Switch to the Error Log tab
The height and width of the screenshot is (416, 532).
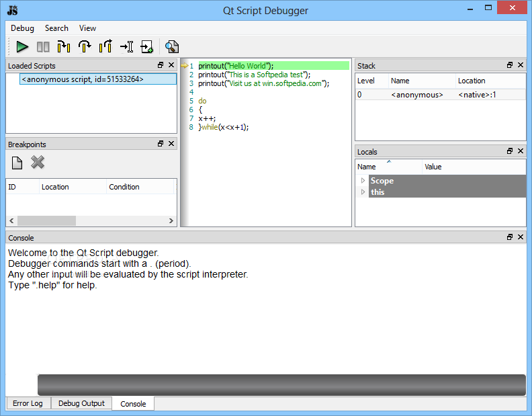pyautogui.click(x=28, y=403)
